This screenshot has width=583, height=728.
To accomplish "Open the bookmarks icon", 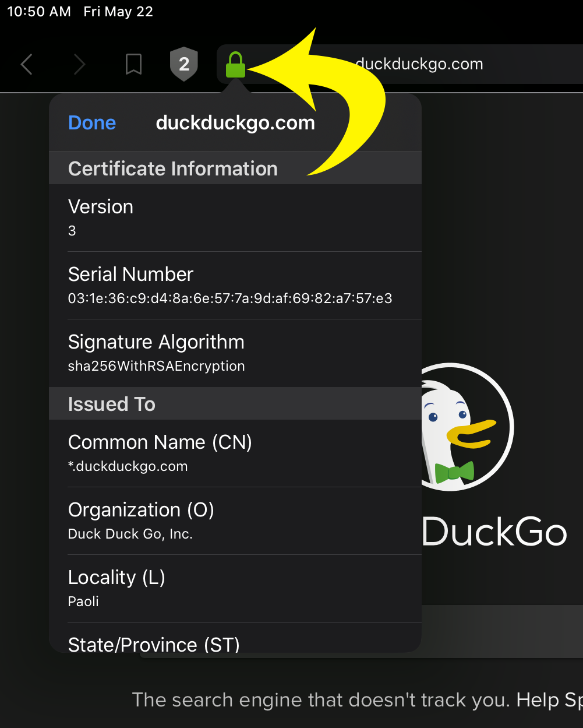I will point(133,64).
